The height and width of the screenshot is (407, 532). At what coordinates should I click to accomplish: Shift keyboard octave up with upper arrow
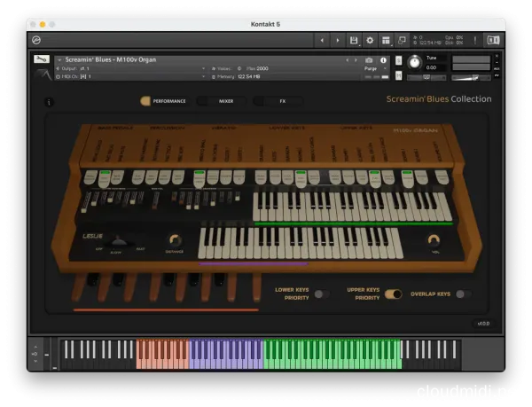(x=35, y=347)
